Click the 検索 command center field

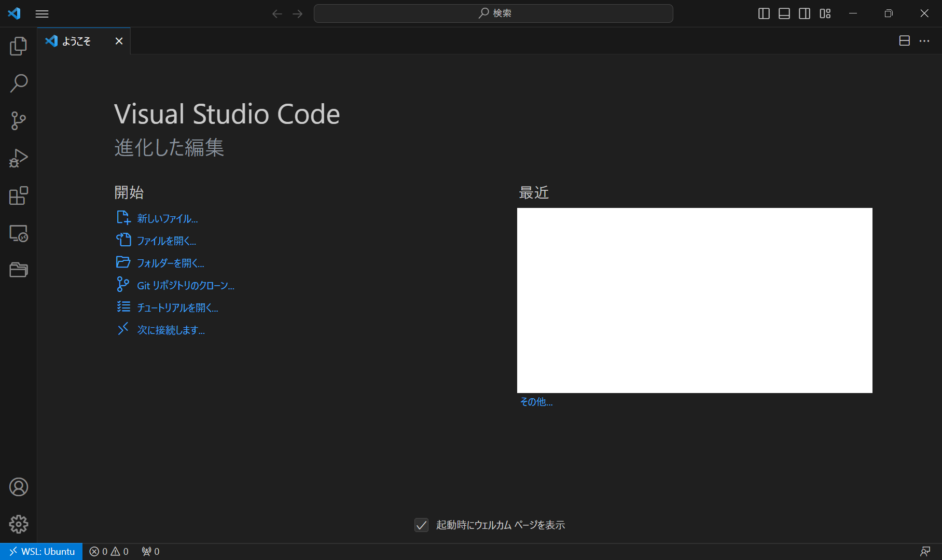[x=493, y=13]
